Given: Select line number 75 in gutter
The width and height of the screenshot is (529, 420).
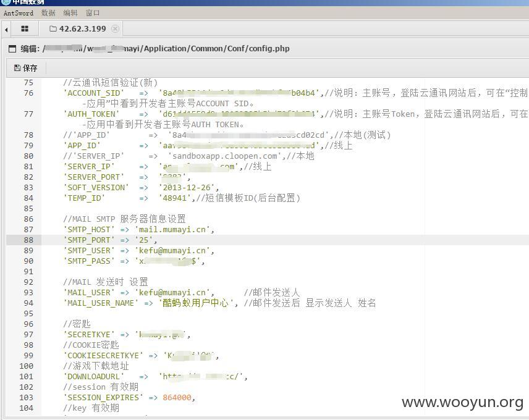Looking at the screenshot, I should click(28, 83).
